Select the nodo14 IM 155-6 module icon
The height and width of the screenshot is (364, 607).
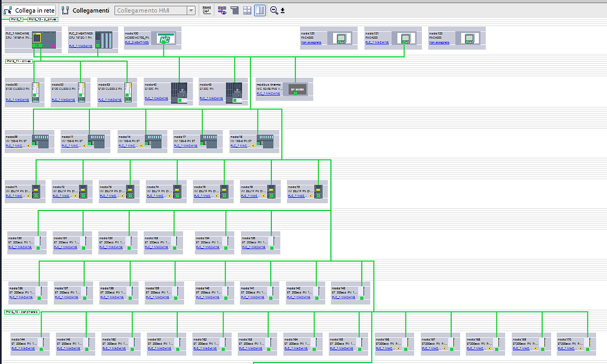click(x=153, y=141)
